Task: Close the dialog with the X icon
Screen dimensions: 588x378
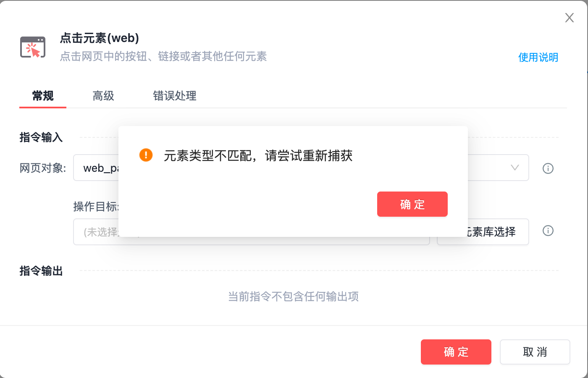Action: [570, 18]
